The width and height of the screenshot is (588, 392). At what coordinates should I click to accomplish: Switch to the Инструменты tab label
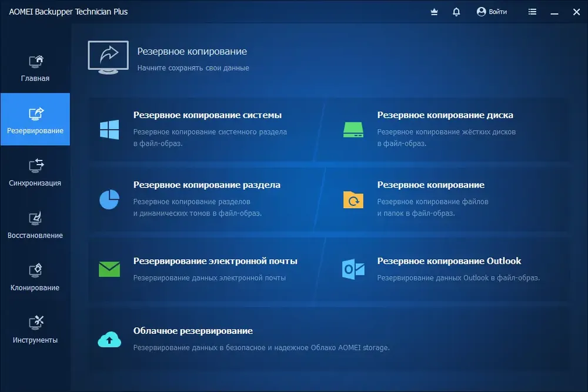pyautogui.click(x=35, y=340)
